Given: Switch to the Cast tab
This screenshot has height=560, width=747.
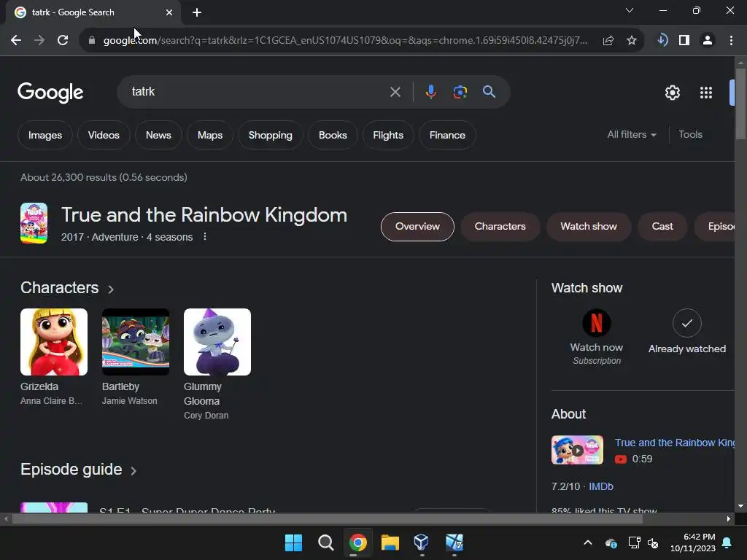Looking at the screenshot, I should (x=662, y=227).
